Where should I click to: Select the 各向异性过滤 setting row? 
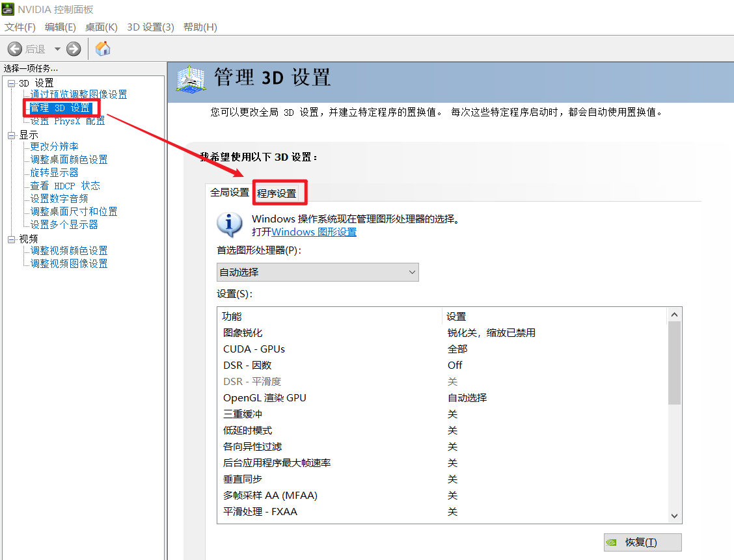point(442,447)
